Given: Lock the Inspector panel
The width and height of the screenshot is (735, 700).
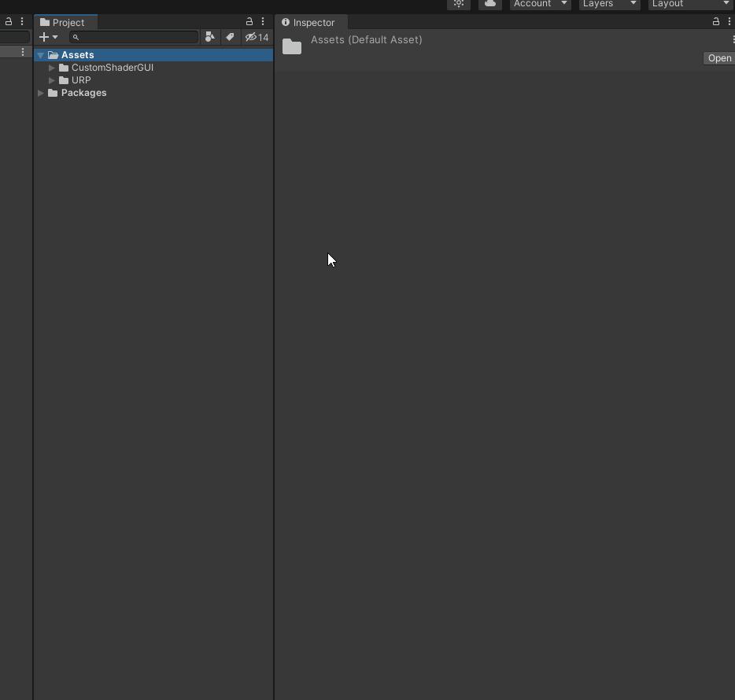Looking at the screenshot, I should tap(715, 21).
